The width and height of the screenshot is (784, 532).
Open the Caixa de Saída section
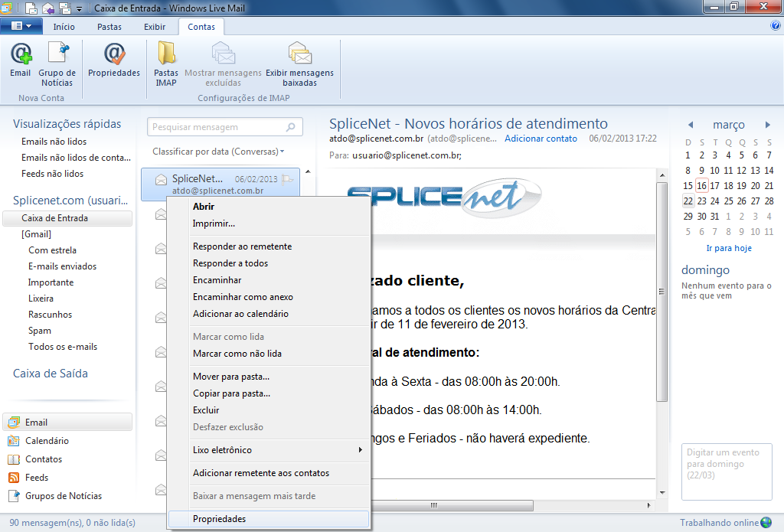coord(51,374)
